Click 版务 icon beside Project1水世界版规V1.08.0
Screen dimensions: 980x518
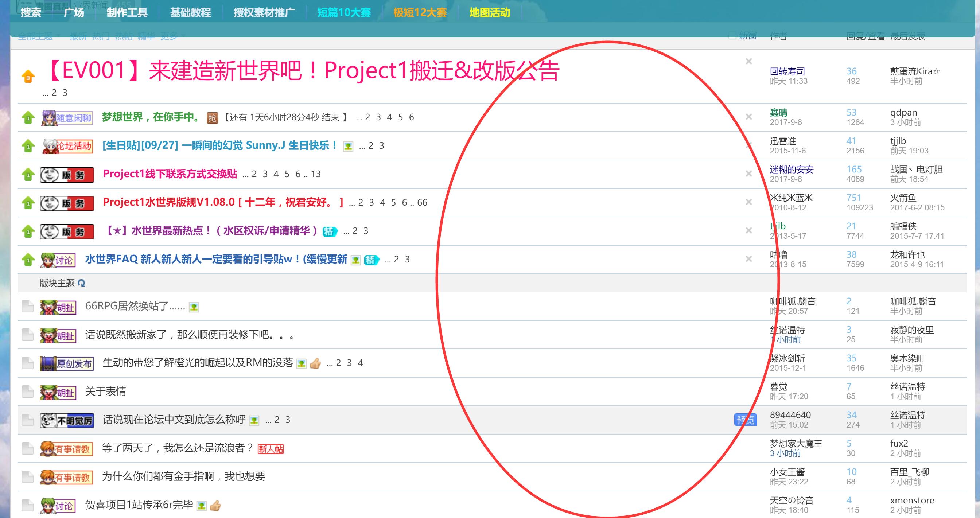pos(67,203)
